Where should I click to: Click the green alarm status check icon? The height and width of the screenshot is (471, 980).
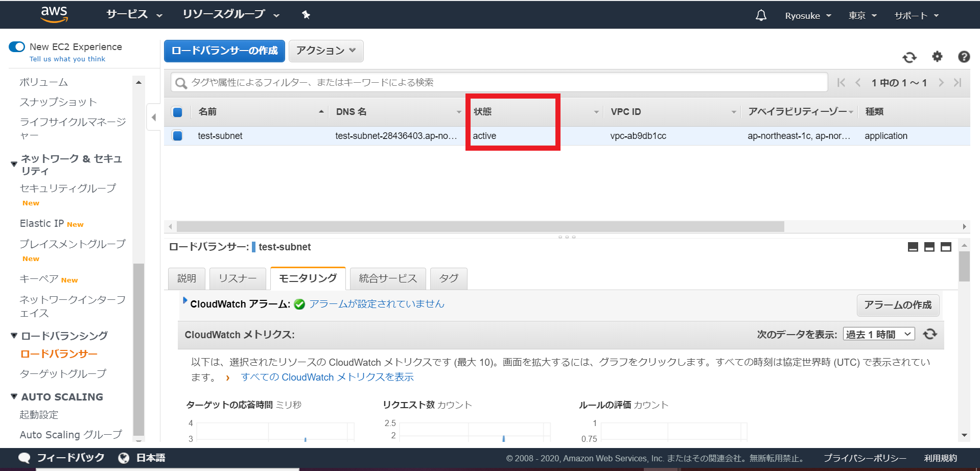(x=300, y=304)
